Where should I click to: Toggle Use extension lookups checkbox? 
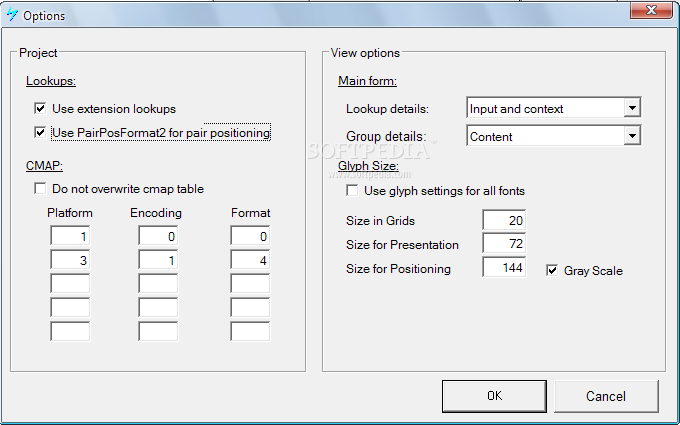[x=40, y=108]
